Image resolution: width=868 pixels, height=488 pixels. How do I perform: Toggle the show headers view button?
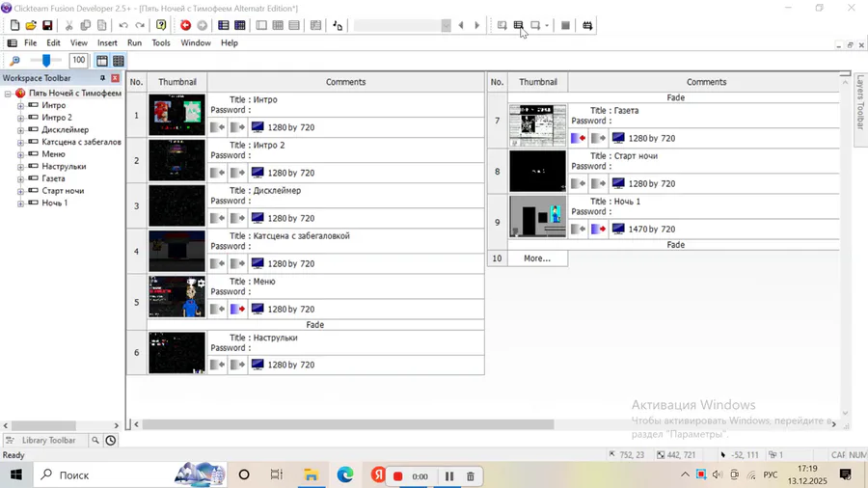[x=102, y=61]
